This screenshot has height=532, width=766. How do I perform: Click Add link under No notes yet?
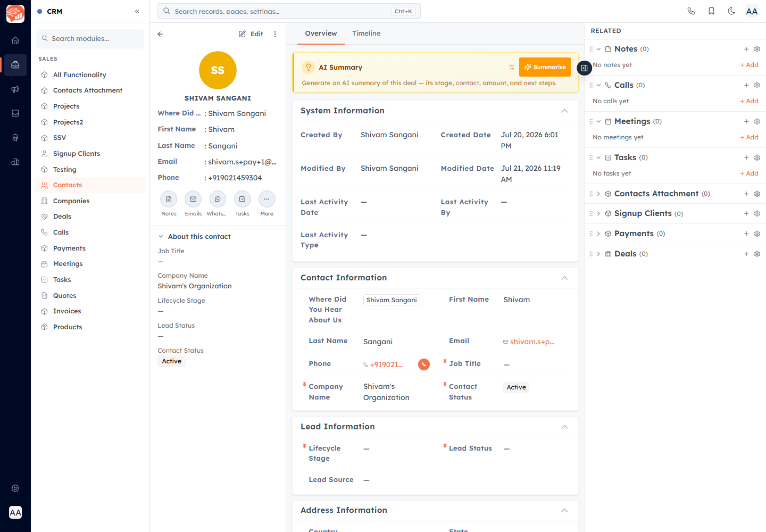[750, 65]
